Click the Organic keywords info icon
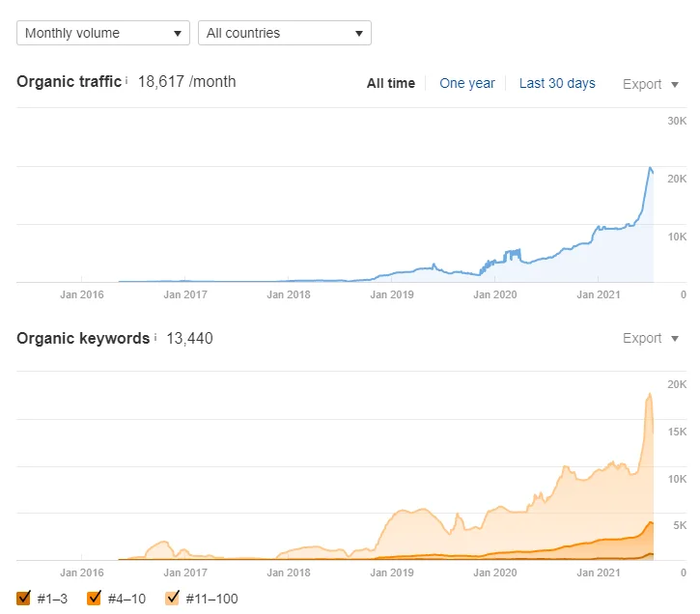 pos(155,337)
